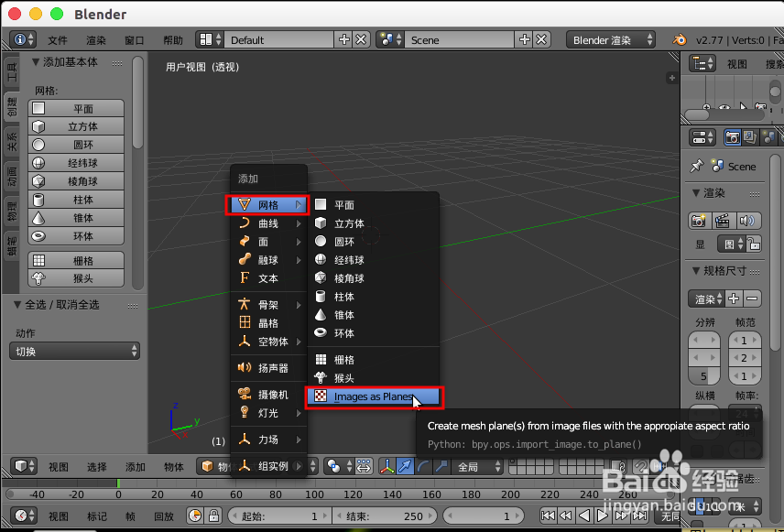Open the 帮助 (Help) menu
The width and height of the screenshot is (784, 532).
pos(173,40)
